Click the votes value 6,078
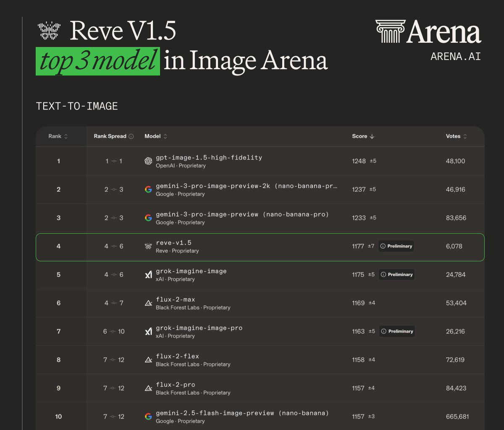 click(x=454, y=246)
